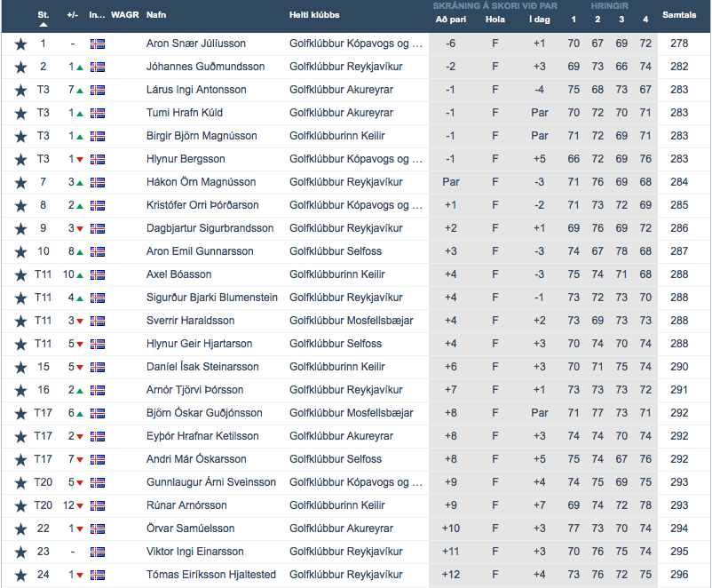Star Arnór Tjörvi Þórsson as favorite

[x=20, y=390]
